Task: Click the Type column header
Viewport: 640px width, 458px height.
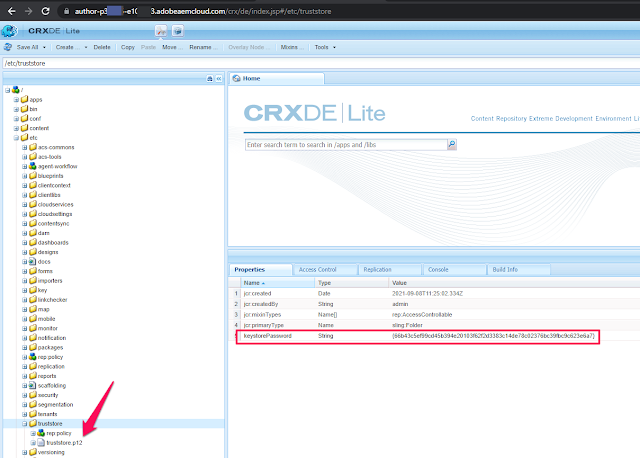Action: (x=351, y=283)
